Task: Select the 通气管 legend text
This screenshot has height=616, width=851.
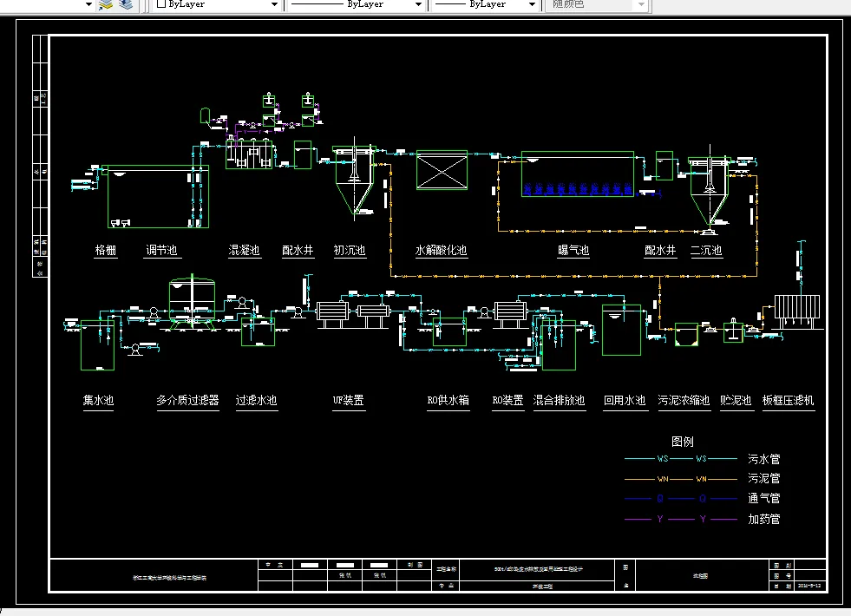Action: [764, 498]
